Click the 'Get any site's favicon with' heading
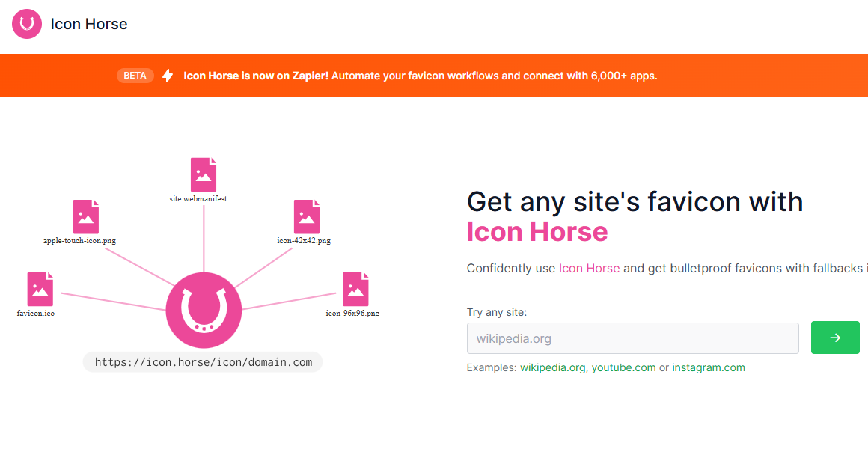Screen dimensions: 868x461 [x=635, y=201]
